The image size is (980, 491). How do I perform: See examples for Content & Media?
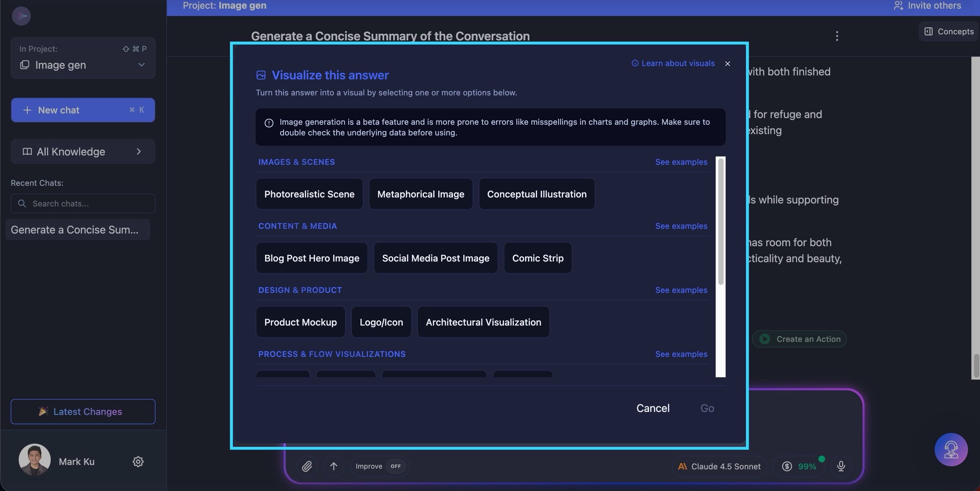coord(681,226)
